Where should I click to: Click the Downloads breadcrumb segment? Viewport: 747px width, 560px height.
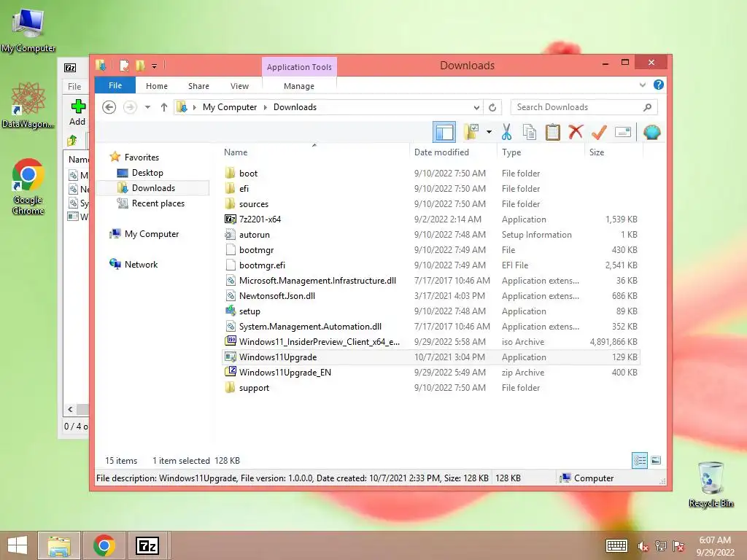point(295,107)
